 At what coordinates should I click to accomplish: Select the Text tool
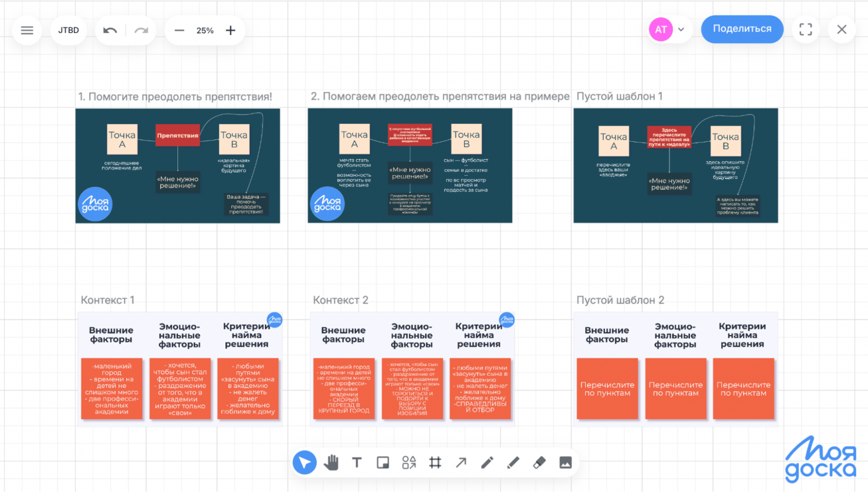coord(357,463)
